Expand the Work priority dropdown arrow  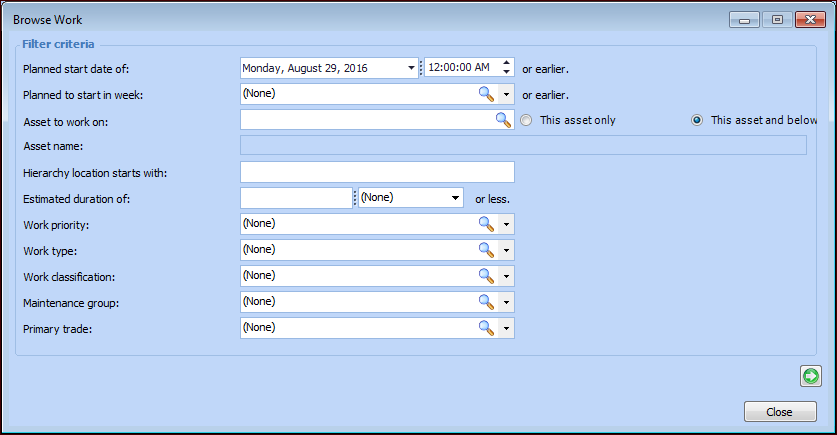tap(507, 224)
